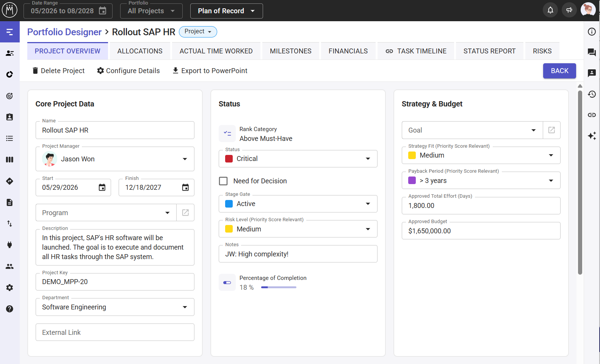Open the three-column board sidebar icon
This screenshot has width=600, height=364.
10,160
